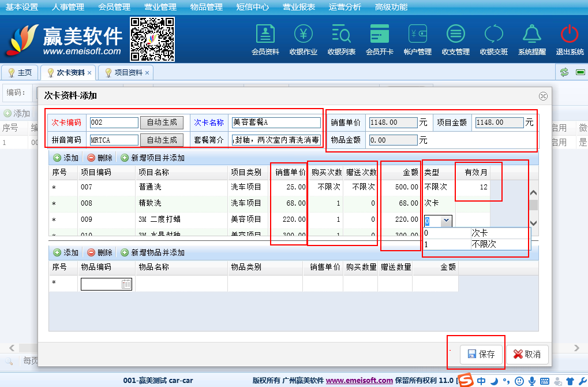The height and width of the screenshot is (387, 588).
Task: Open the date picker in 物品编码 cell
Action: click(x=126, y=284)
